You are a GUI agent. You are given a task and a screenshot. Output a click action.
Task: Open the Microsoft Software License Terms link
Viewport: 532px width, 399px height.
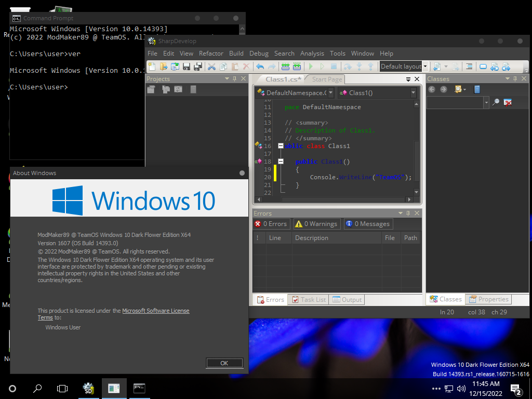[x=155, y=311]
